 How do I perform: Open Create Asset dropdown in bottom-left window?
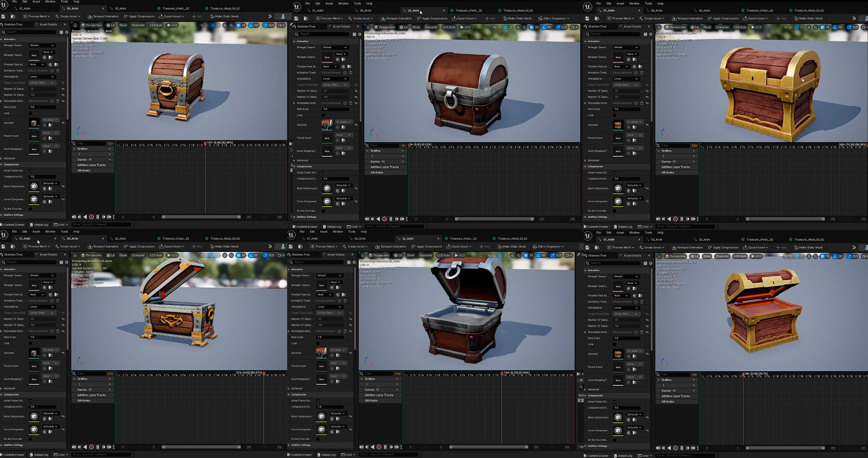(x=67, y=246)
